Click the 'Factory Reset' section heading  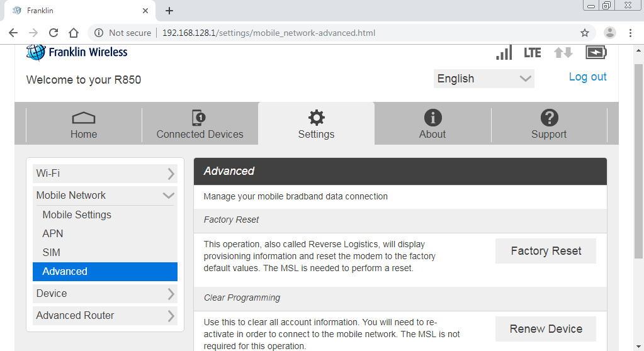(231, 220)
